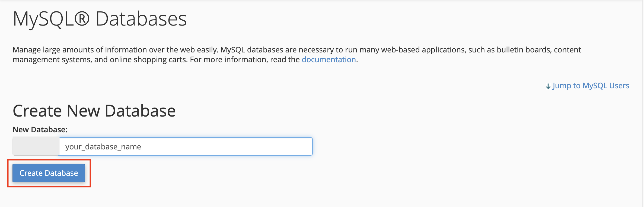644x207 pixels.
Task: Select the MySQL® Databases page title
Action: click(x=100, y=19)
